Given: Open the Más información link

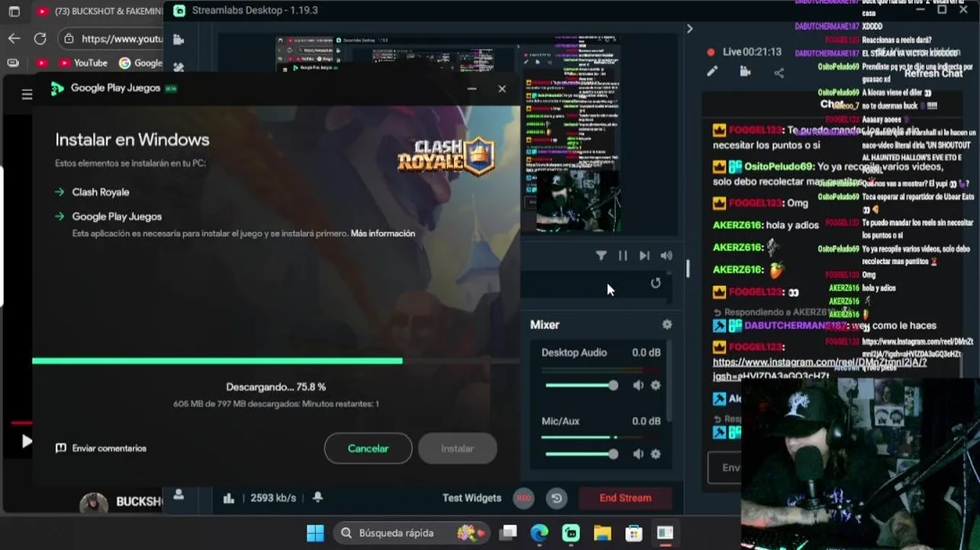Looking at the screenshot, I should point(382,233).
